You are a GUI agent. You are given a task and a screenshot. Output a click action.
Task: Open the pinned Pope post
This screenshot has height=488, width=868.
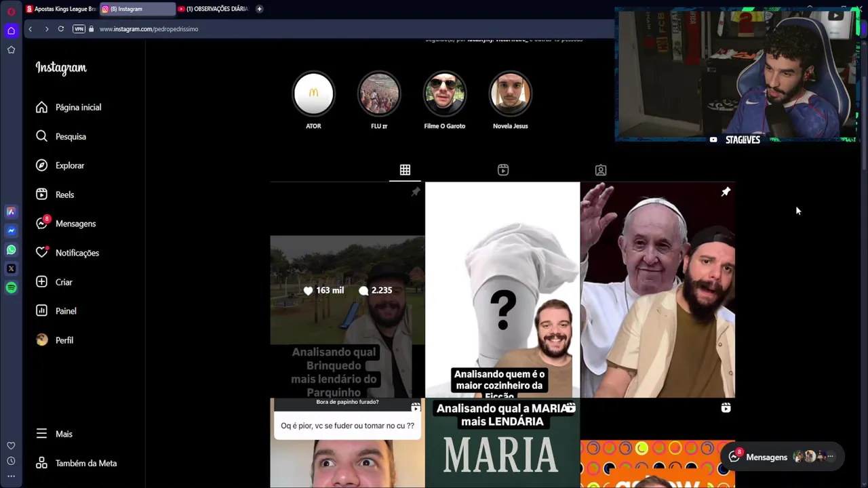(x=658, y=290)
